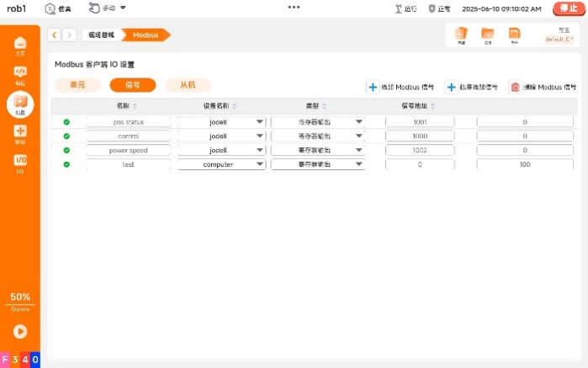Toggle green status check for test row
Viewport: 588px width, 368px height.
coord(66,164)
